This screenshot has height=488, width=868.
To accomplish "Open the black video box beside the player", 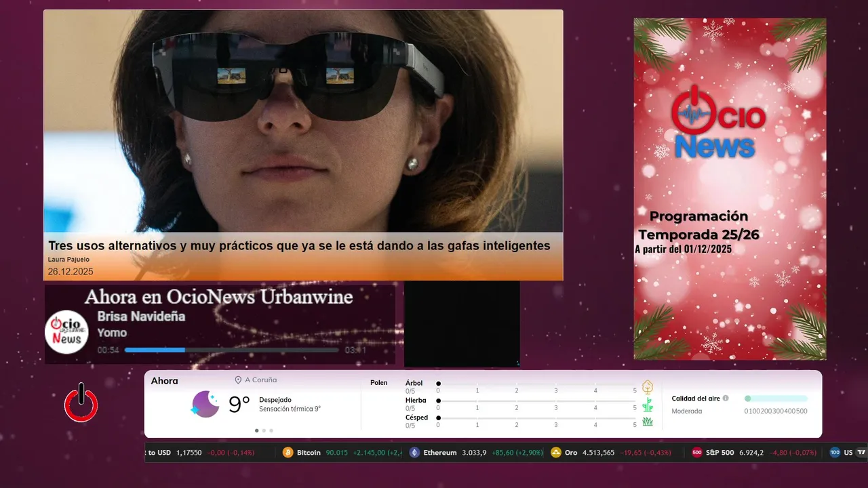I will [x=462, y=325].
